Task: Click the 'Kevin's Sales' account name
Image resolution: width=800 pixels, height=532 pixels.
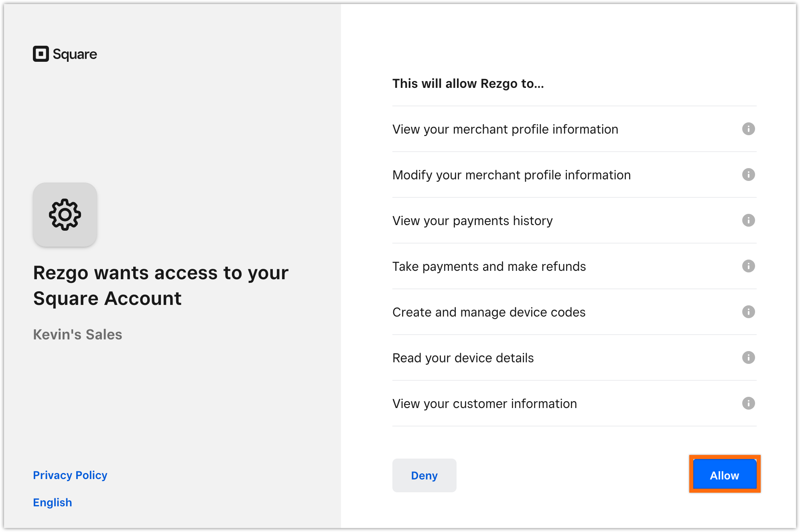Action: click(77, 334)
